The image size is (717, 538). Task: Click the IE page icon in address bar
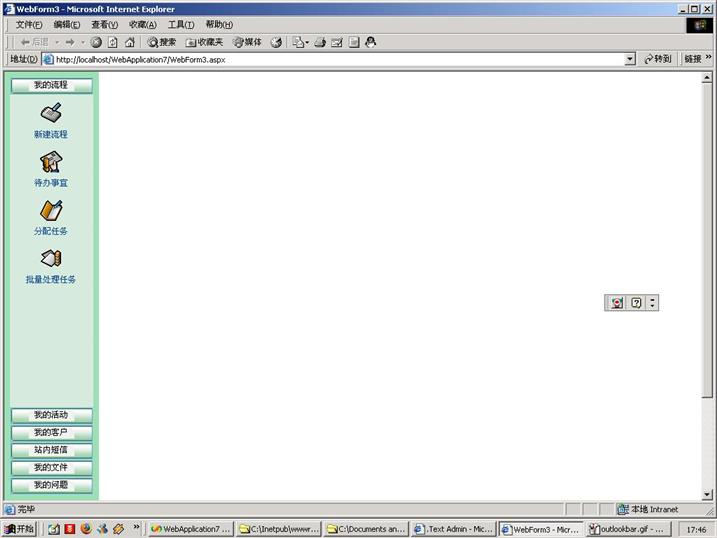coord(48,59)
